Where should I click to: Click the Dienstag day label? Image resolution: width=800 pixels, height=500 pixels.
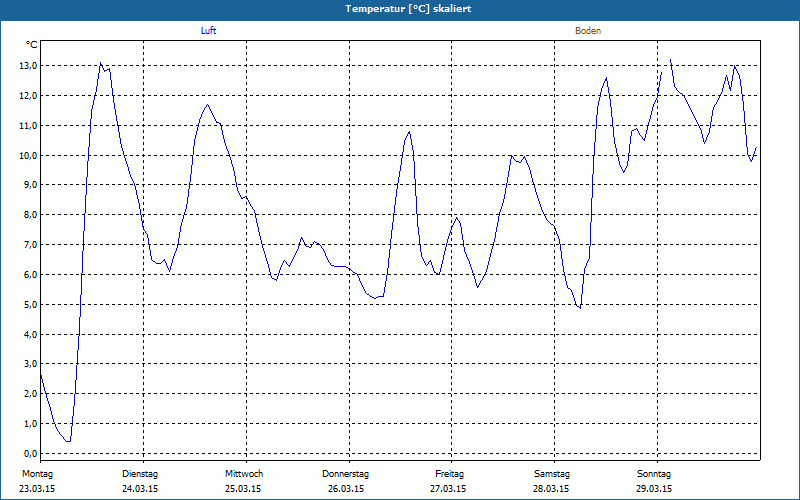click(140, 474)
